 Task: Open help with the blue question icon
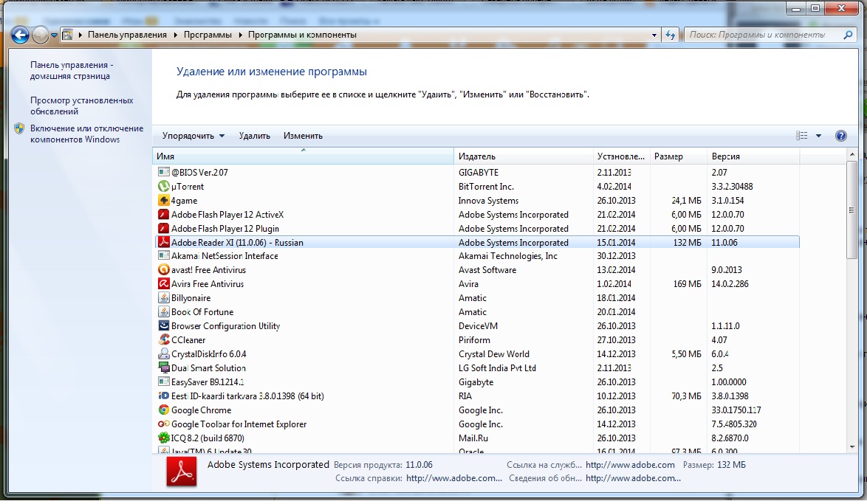click(840, 136)
